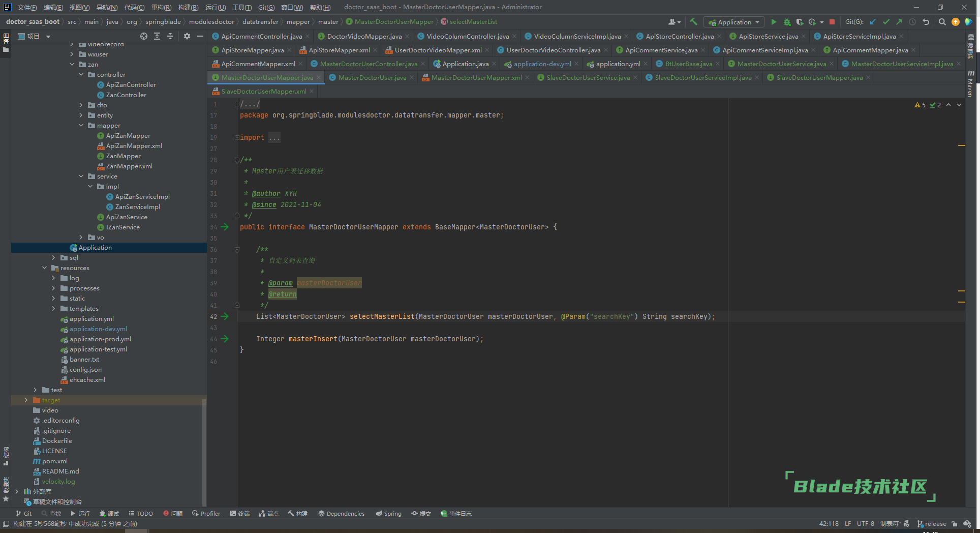The image size is (980, 533).
Task: Collapse the zan folder in project tree
Action: click(x=72, y=64)
